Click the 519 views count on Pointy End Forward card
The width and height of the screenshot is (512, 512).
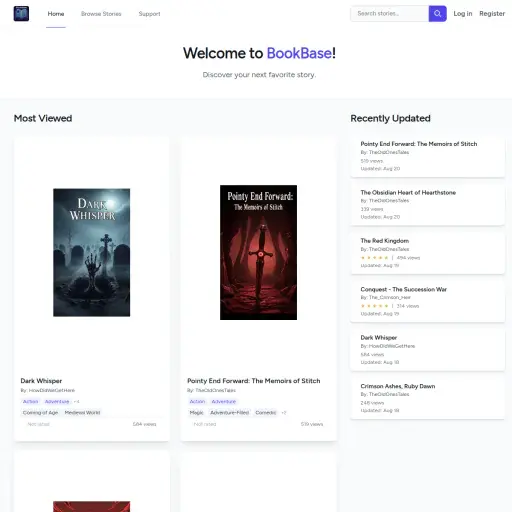tap(312, 424)
